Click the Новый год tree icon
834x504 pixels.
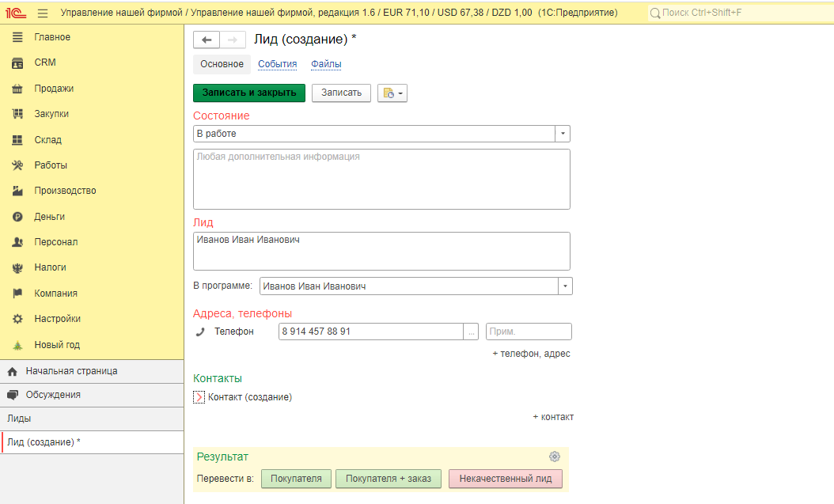(x=17, y=345)
